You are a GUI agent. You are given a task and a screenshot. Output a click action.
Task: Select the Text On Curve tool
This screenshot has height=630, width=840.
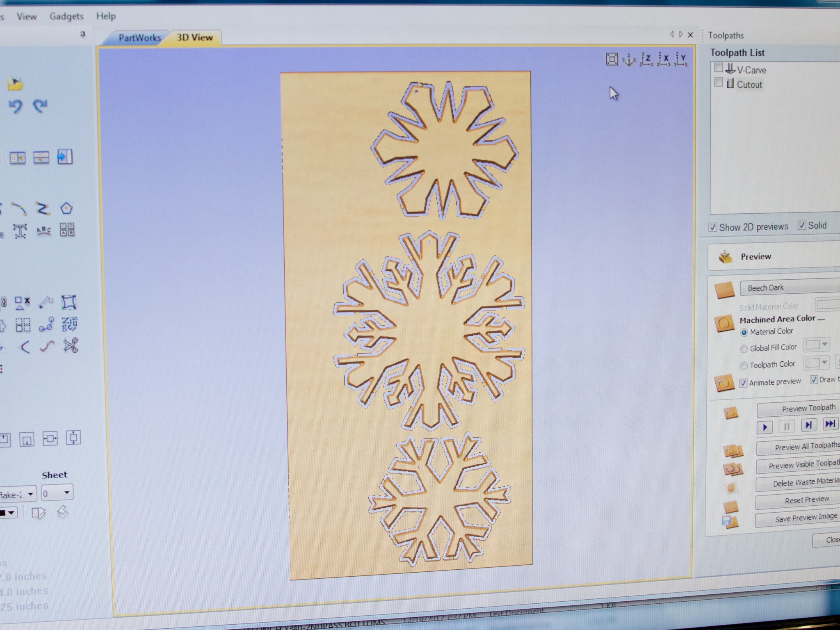44,231
